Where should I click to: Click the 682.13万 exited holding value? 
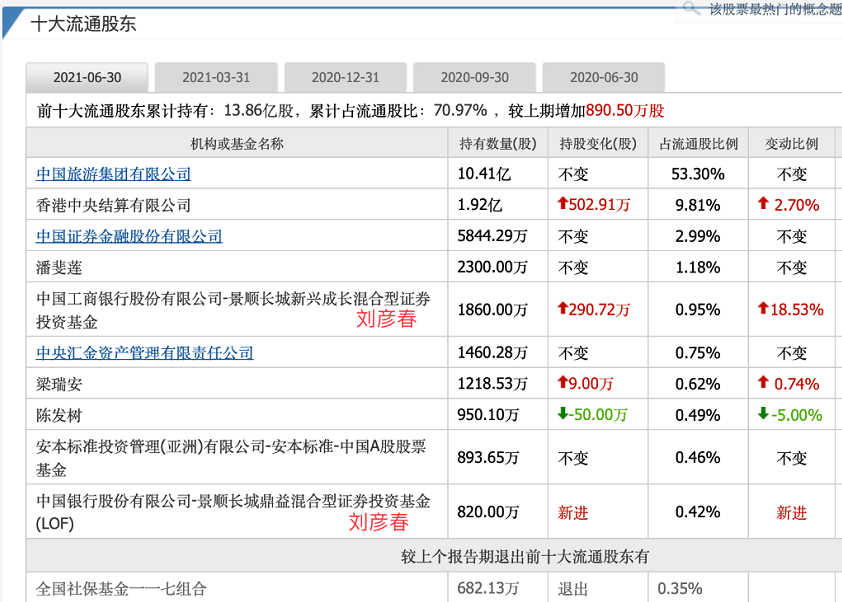point(488,589)
